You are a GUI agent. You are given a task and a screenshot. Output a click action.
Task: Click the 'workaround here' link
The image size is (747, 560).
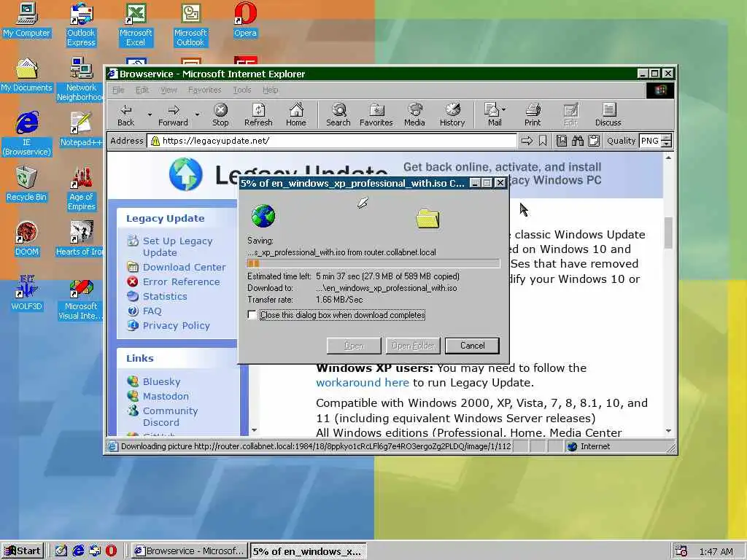coord(362,382)
